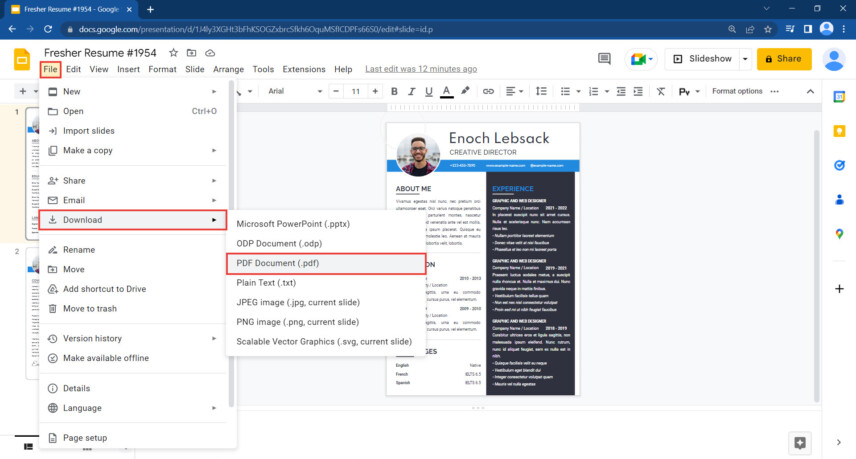Open line spacing options
This screenshot has width=856, height=459.
tap(541, 91)
